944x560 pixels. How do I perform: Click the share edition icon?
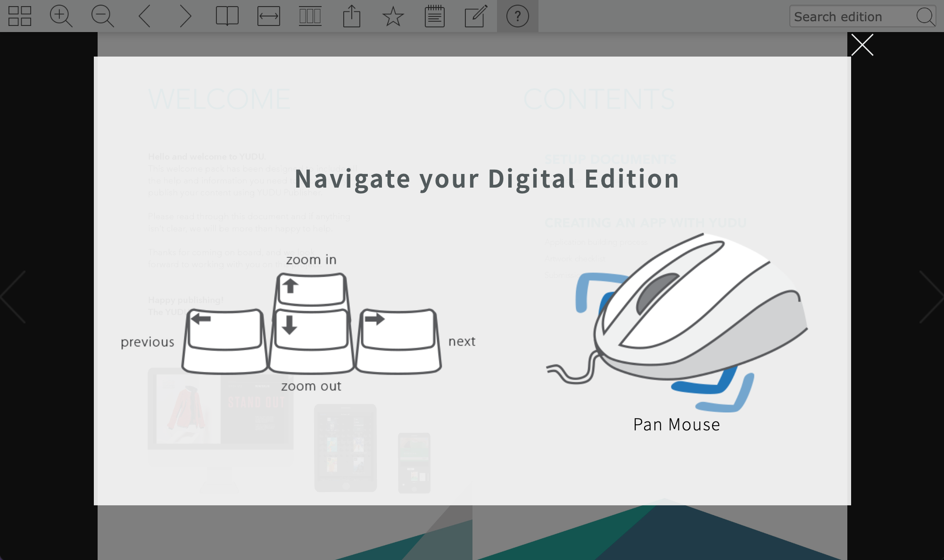tap(352, 16)
